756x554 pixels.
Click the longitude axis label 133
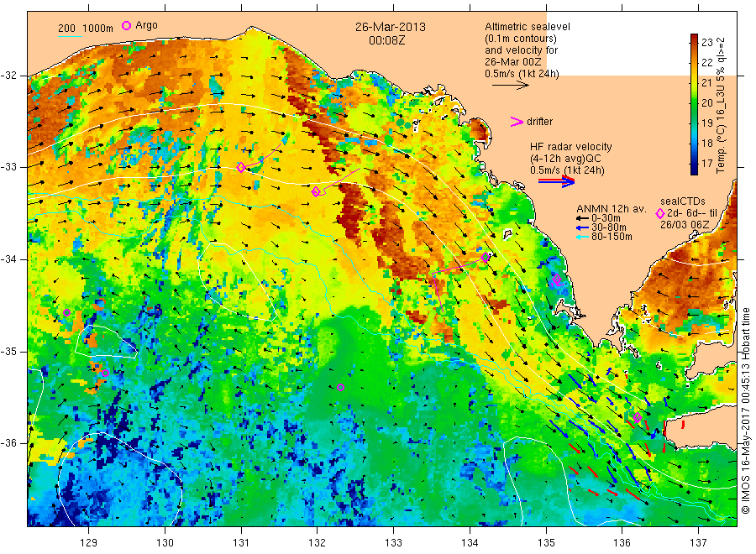pos(393,543)
